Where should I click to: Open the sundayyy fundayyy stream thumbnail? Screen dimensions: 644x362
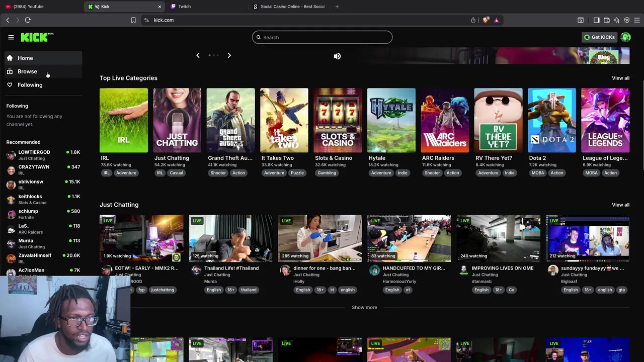point(588,238)
